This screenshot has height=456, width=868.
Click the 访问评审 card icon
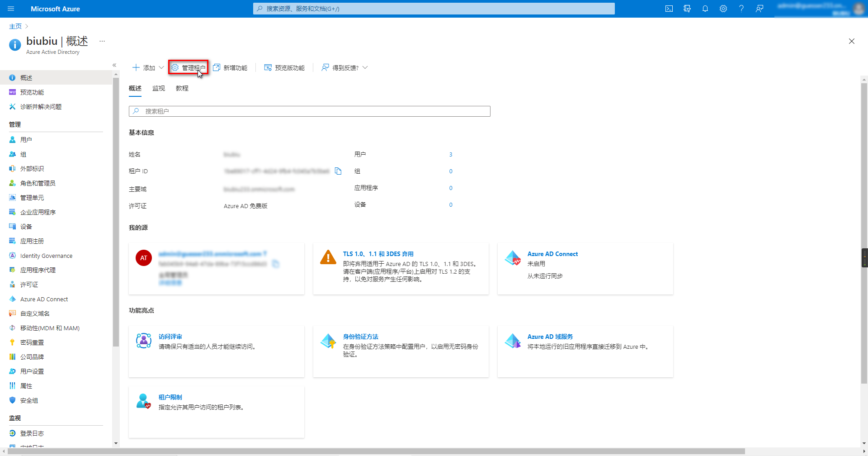coord(144,341)
